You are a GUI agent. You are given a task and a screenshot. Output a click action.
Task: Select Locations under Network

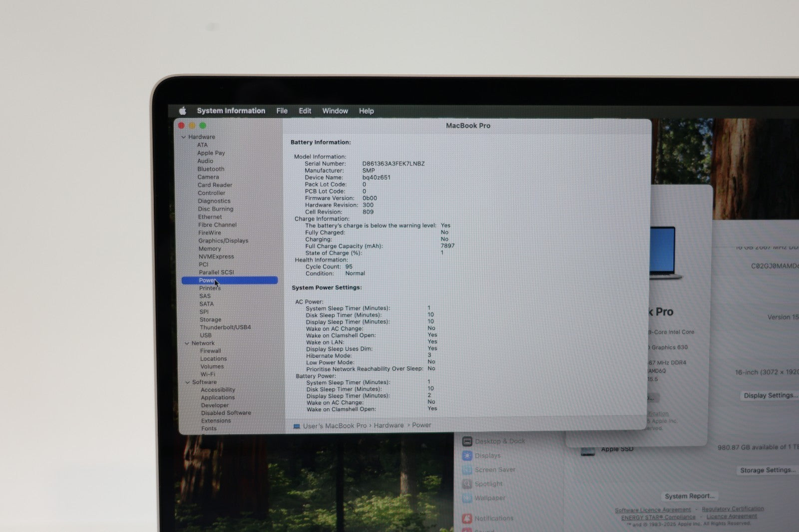tap(213, 359)
